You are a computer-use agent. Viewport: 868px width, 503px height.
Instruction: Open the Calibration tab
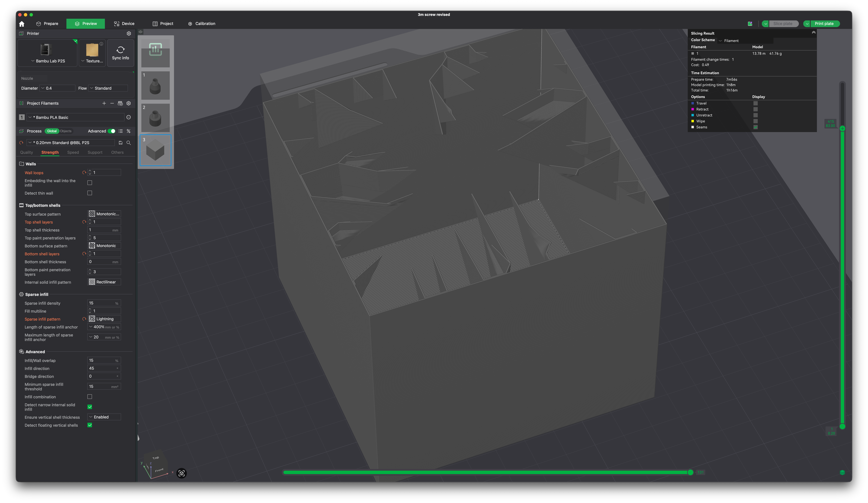pos(202,24)
